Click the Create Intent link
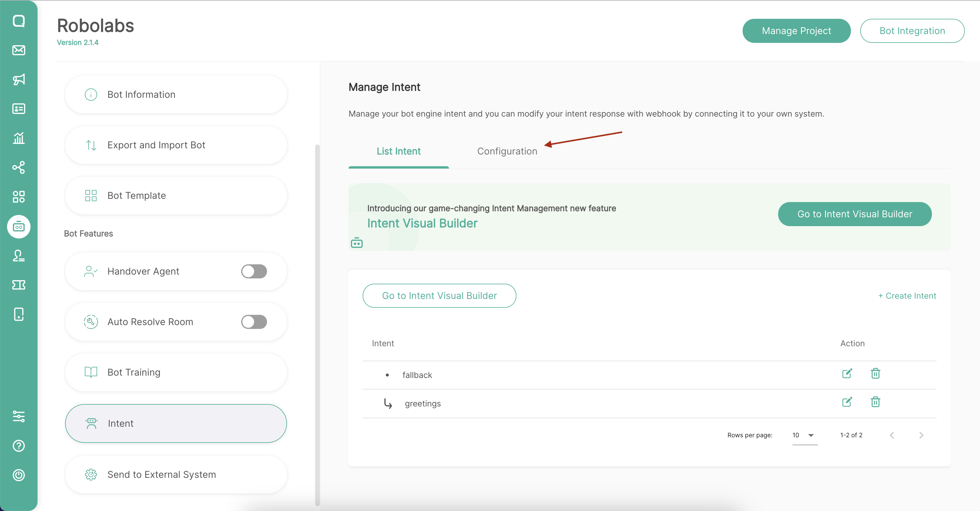980x511 pixels. click(907, 296)
